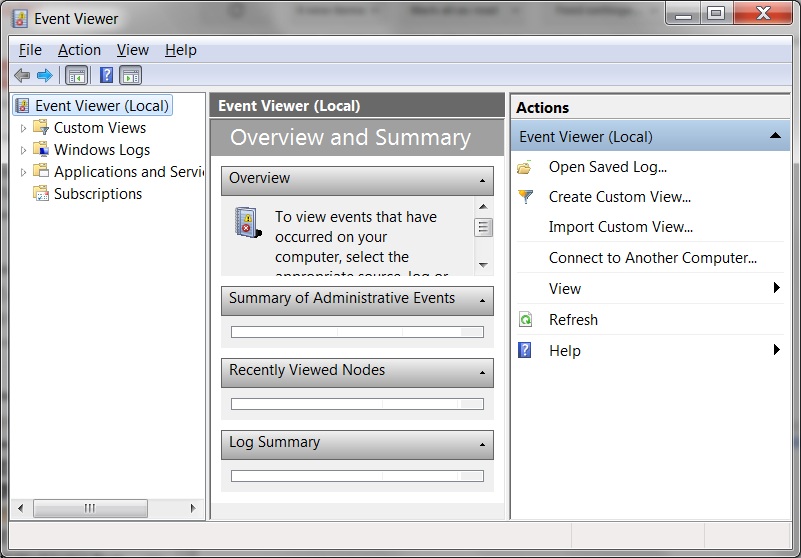
Task: Open the File menu
Action: [30, 50]
